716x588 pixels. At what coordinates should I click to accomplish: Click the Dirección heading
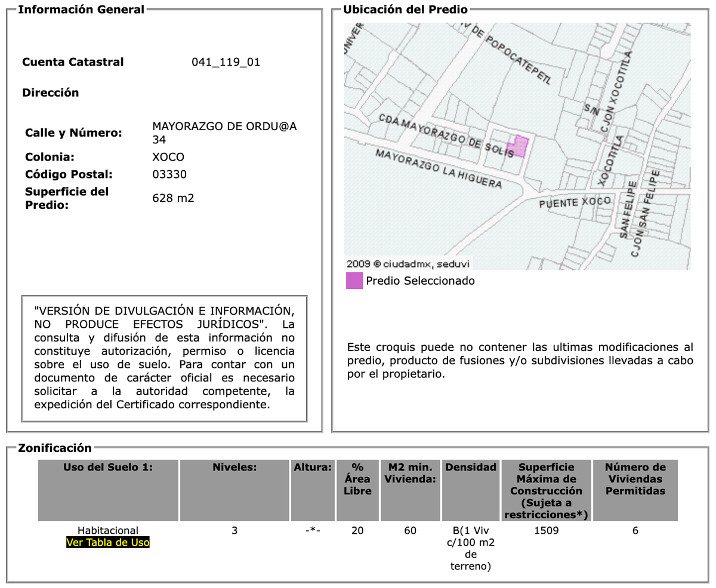pos(51,93)
